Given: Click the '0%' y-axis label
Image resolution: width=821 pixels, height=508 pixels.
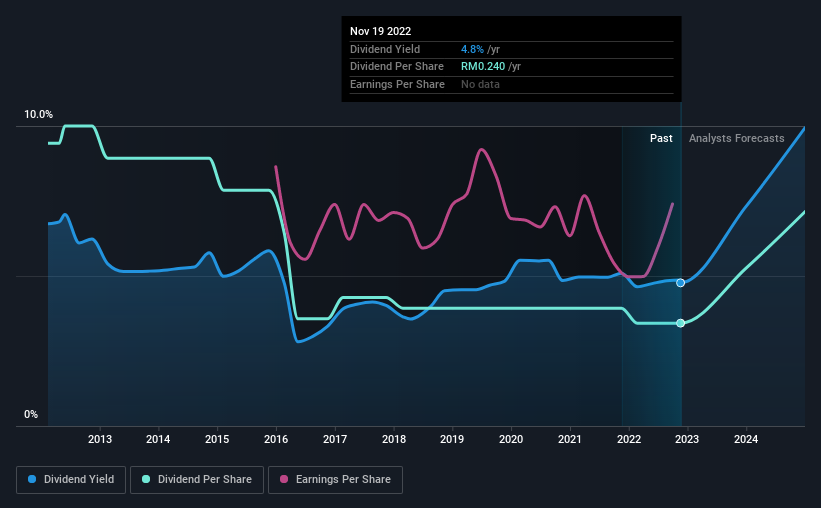Looking at the screenshot, I should pyautogui.click(x=31, y=414).
